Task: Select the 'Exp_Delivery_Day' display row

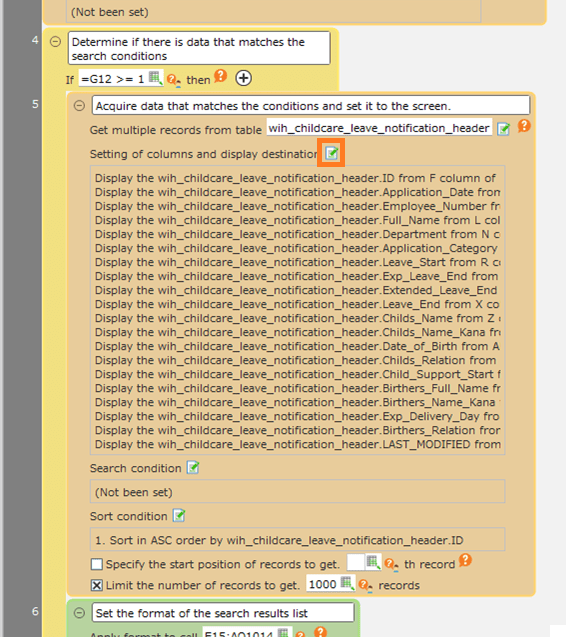Action: click(x=297, y=416)
